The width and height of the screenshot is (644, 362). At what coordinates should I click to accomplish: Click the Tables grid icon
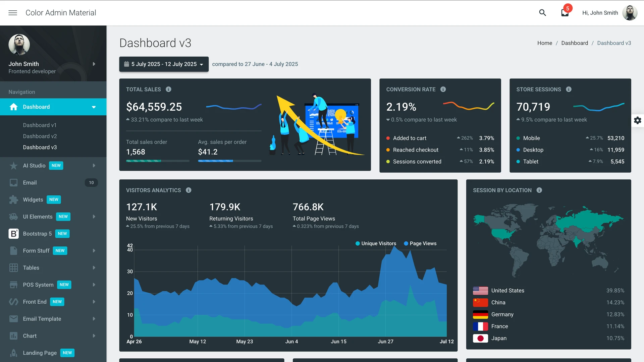click(13, 268)
